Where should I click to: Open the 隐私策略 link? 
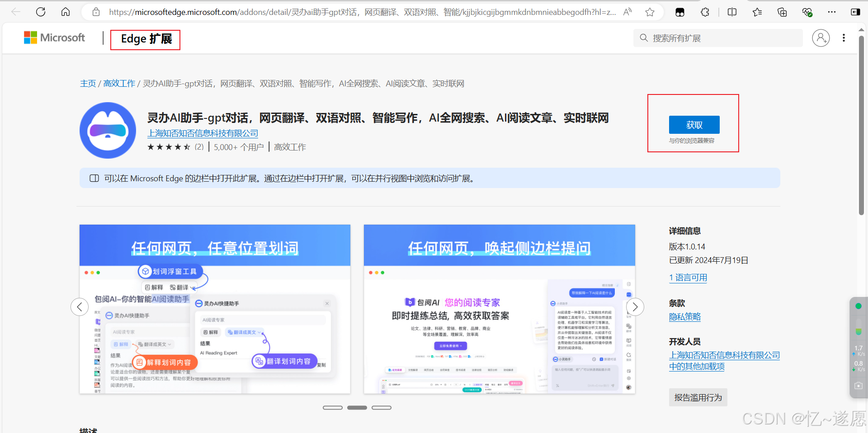(685, 317)
